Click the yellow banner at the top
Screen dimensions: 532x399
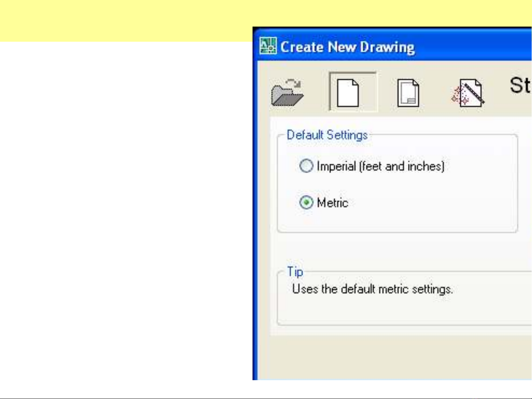pyautogui.click(x=126, y=20)
